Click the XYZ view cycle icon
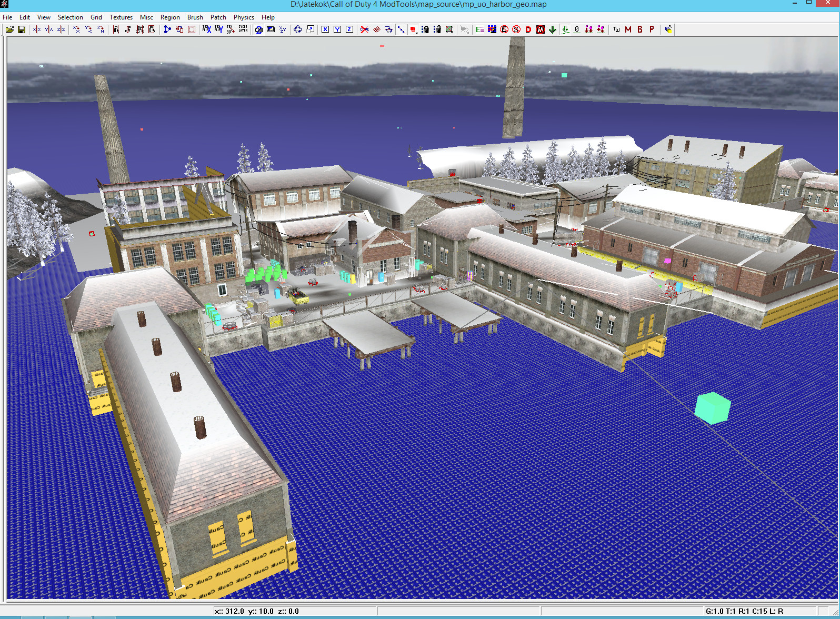Image resolution: width=840 pixels, height=619 pixels. (283, 29)
